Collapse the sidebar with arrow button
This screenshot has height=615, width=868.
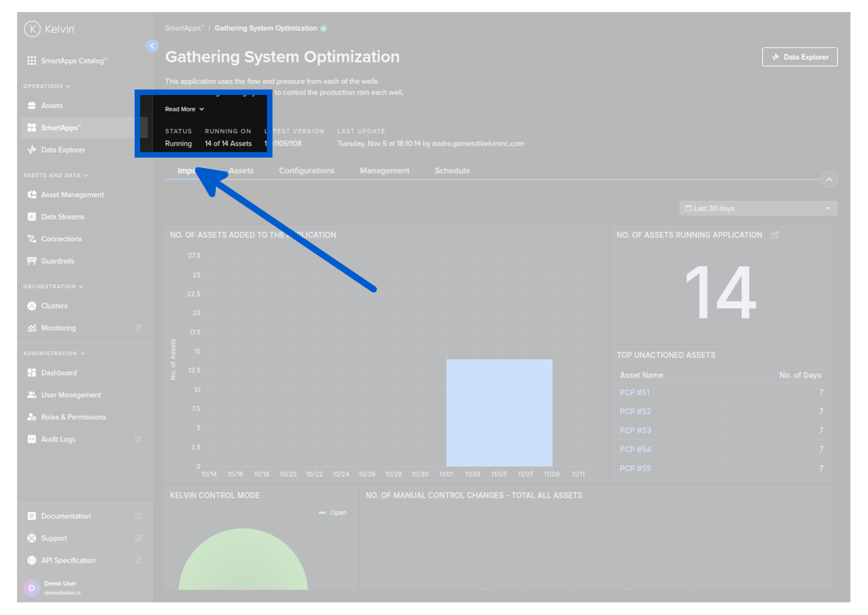(152, 46)
